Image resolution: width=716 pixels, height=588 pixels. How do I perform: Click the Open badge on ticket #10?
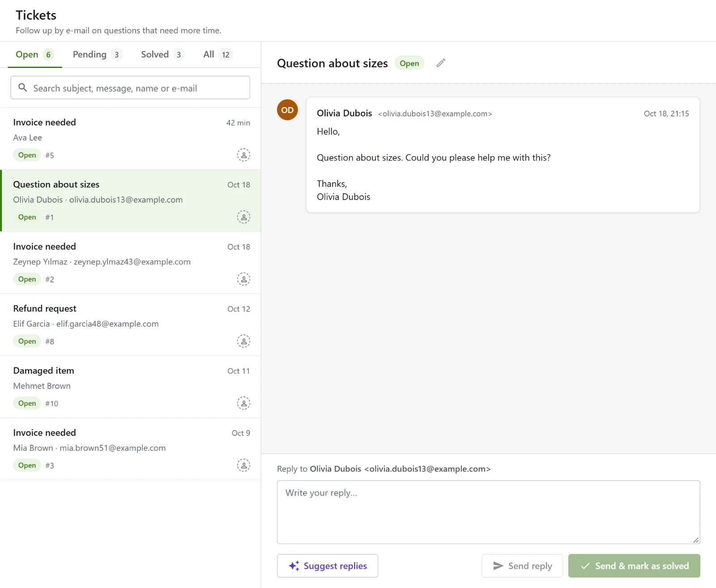pyautogui.click(x=27, y=404)
